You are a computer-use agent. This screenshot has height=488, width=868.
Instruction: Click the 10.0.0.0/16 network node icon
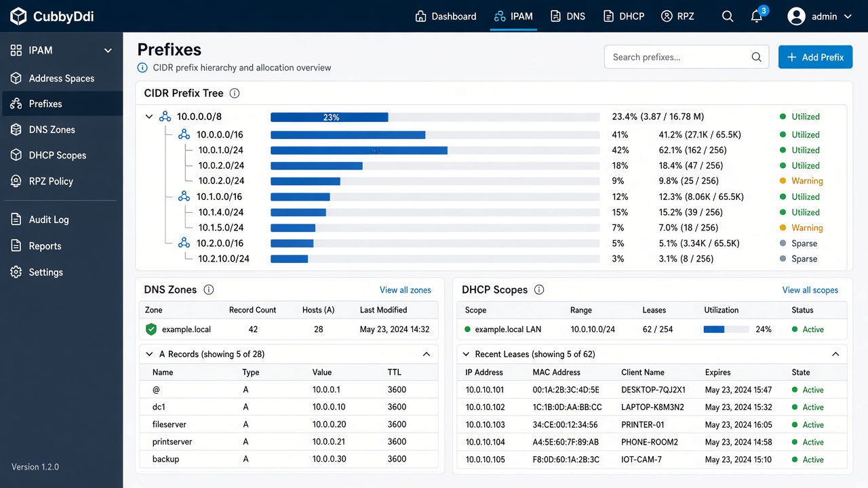point(184,135)
